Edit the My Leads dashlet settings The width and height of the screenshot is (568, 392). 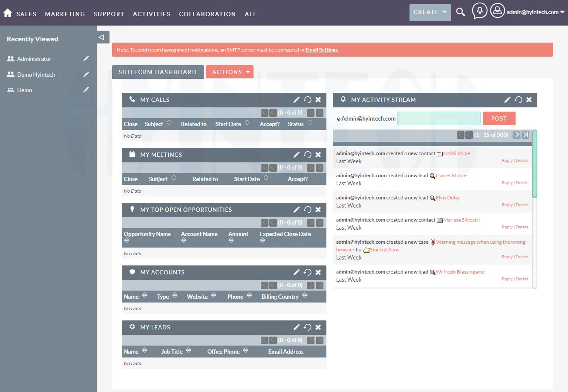tap(297, 327)
